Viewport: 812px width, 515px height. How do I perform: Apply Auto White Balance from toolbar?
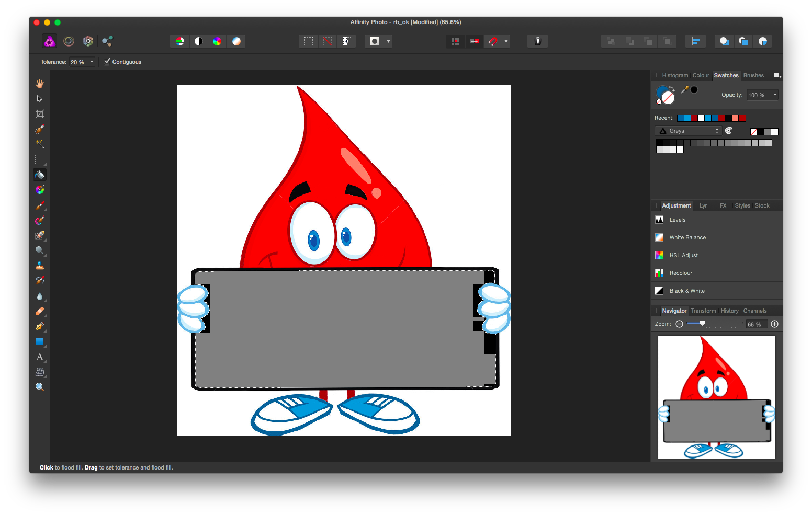[236, 41]
